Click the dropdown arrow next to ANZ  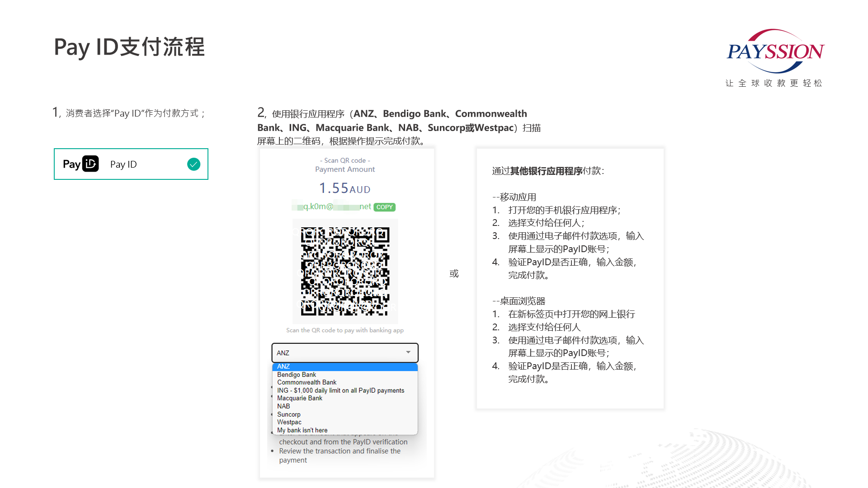click(407, 353)
